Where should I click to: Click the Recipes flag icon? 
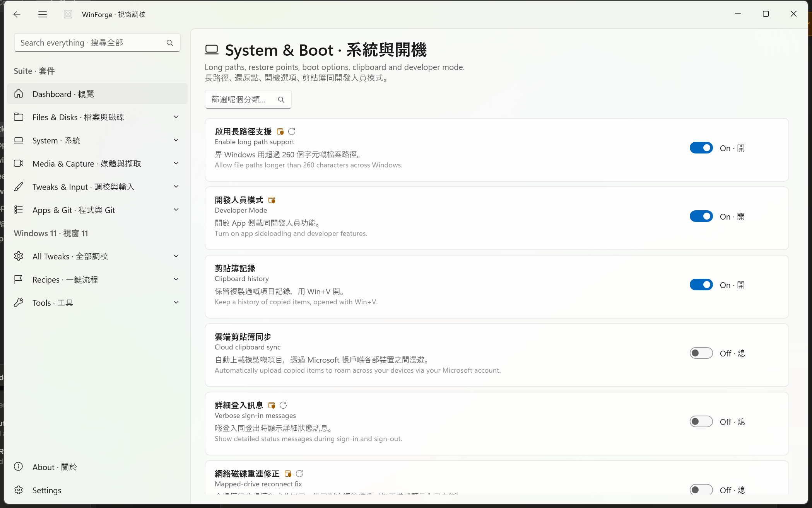[x=19, y=279]
